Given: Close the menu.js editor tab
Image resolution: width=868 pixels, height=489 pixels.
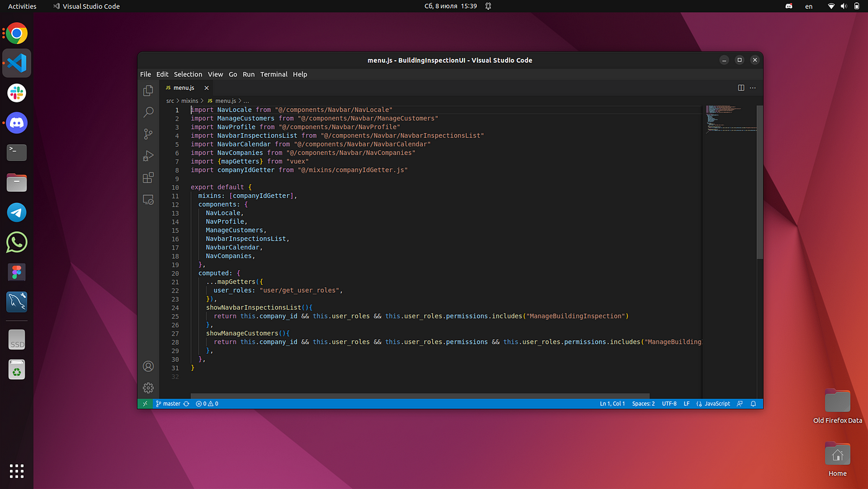Looking at the screenshot, I should 206,88.
